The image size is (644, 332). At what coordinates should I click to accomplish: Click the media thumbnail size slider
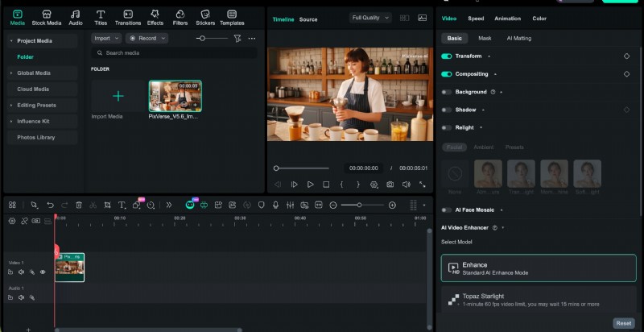tap(212, 38)
